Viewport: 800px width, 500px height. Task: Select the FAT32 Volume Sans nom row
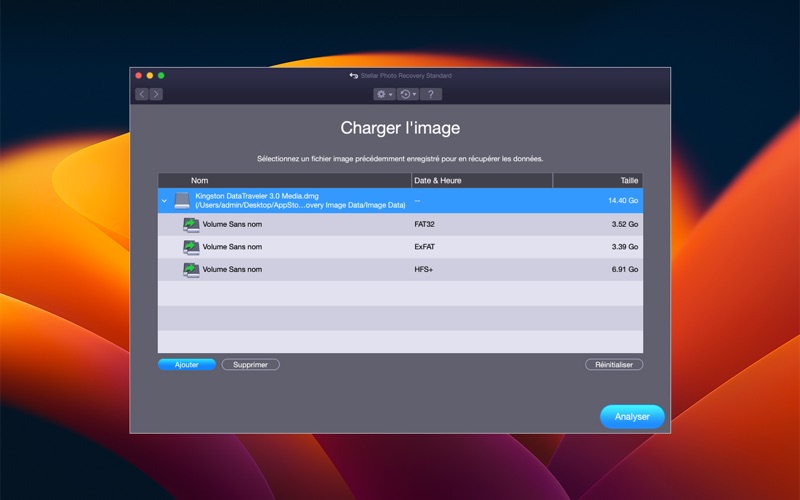pyautogui.click(x=400, y=224)
